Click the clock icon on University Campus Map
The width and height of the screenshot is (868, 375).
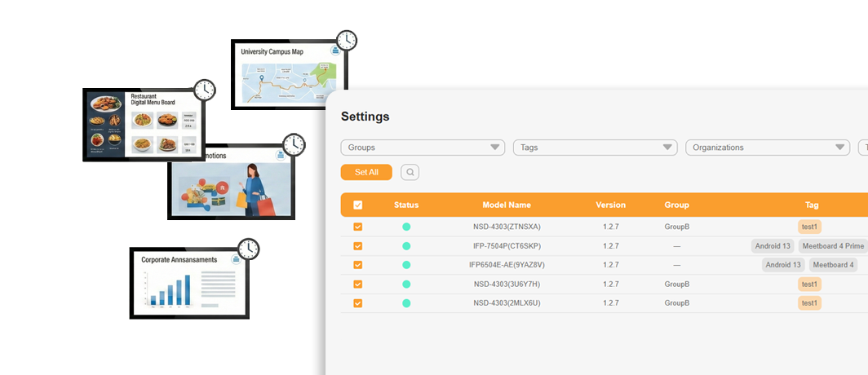coord(347,40)
